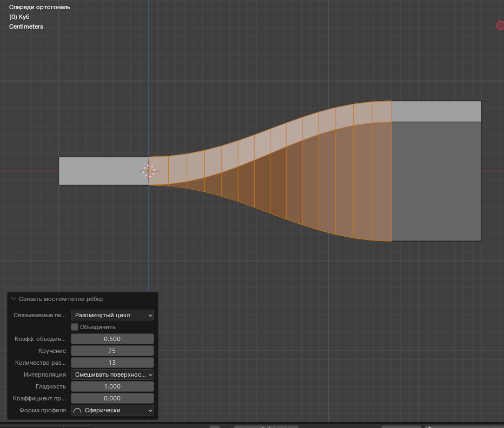Collapse the bridge edge loops operator panel

point(14,299)
